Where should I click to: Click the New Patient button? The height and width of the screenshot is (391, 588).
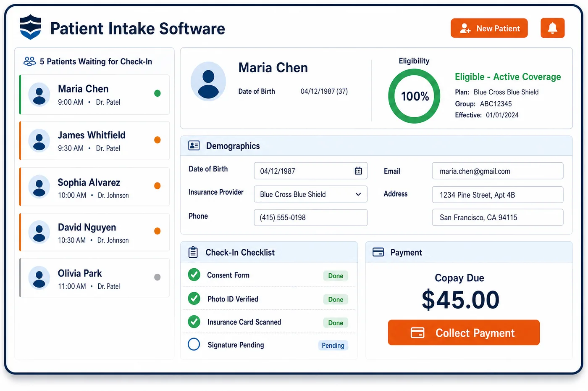(489, 28)
